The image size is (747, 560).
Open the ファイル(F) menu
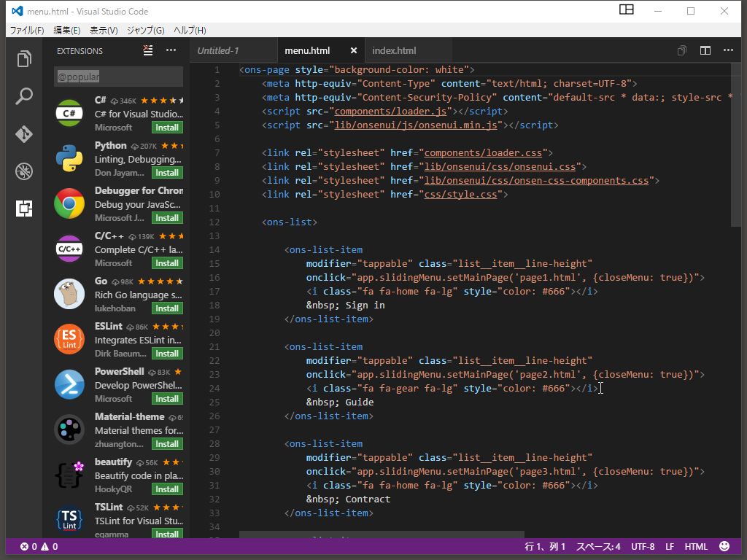coord(27,30)
